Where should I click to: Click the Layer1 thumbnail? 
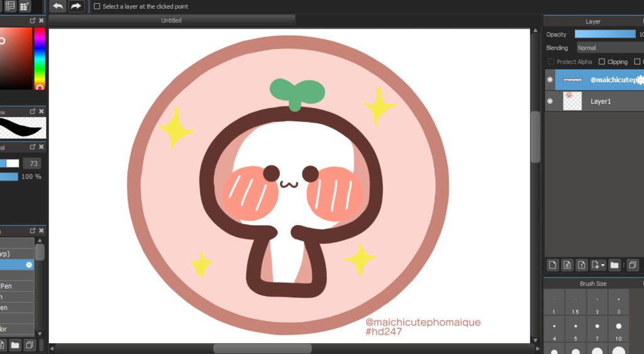click(572, 101)
